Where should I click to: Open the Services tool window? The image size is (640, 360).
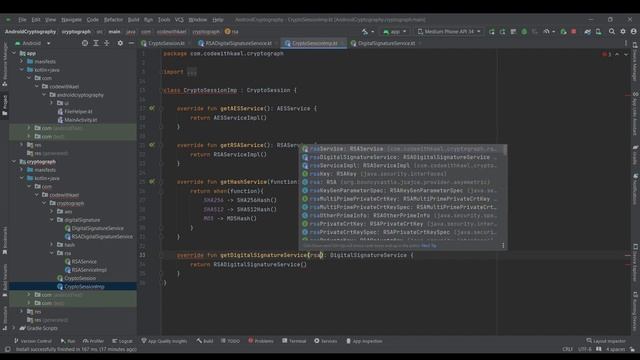[x=325, y=341]
